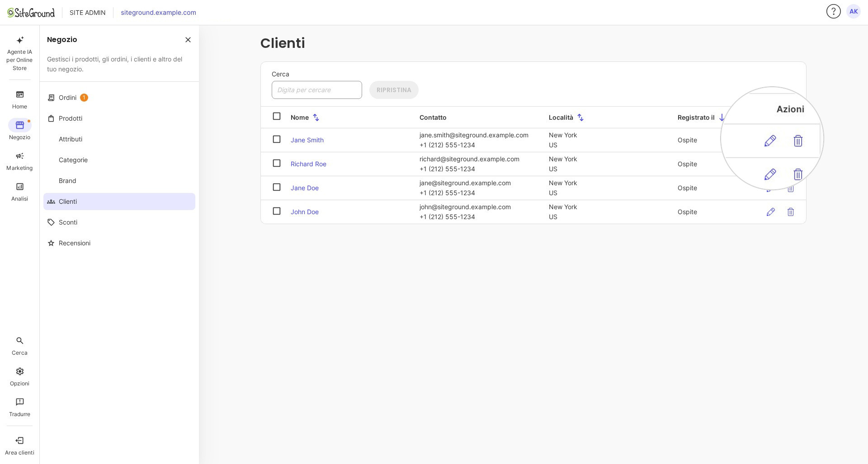
Task: Go to Attributi submenu item
Action: point(119,139)
